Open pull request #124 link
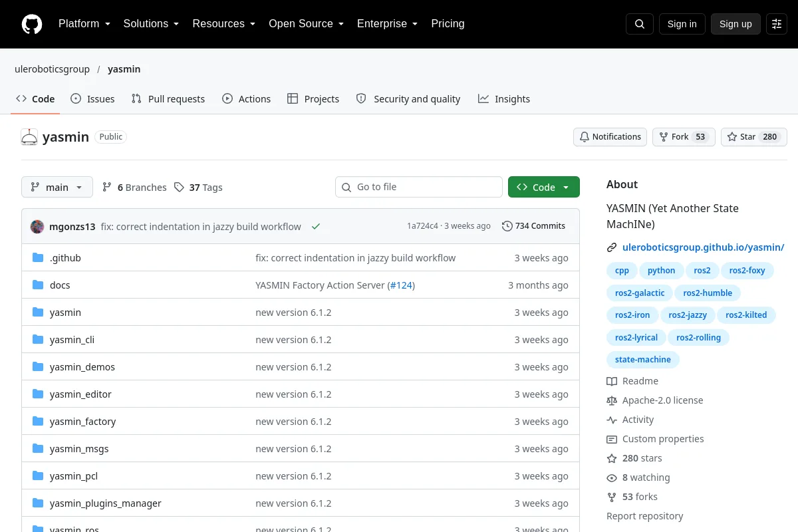Screen dimensions: 798x532 click(401, 285)
